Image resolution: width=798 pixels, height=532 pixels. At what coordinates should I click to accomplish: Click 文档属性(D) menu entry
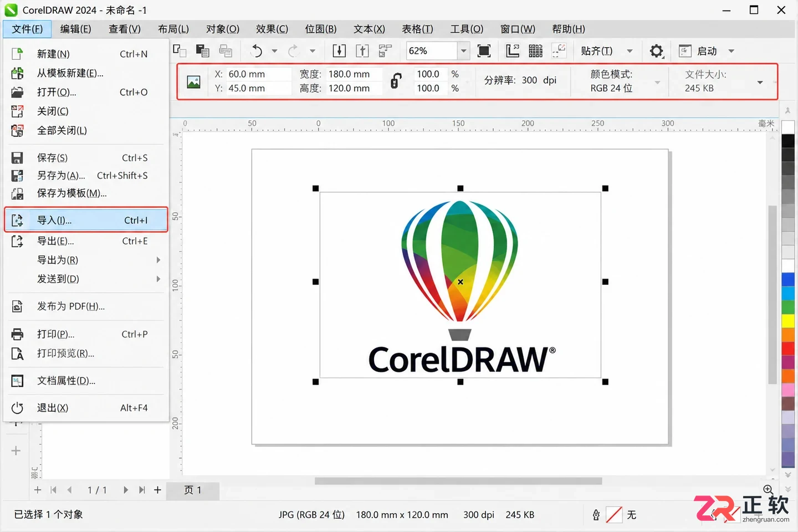[x=86, y=381]
